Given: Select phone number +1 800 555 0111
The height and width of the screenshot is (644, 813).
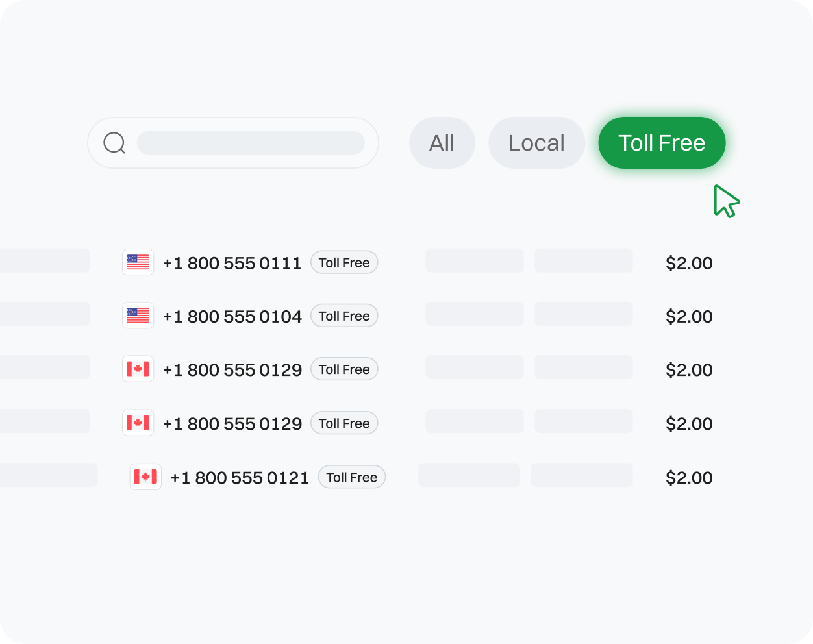Looking at the screenshot, I should pyautogui.click(x=232, y=263).
